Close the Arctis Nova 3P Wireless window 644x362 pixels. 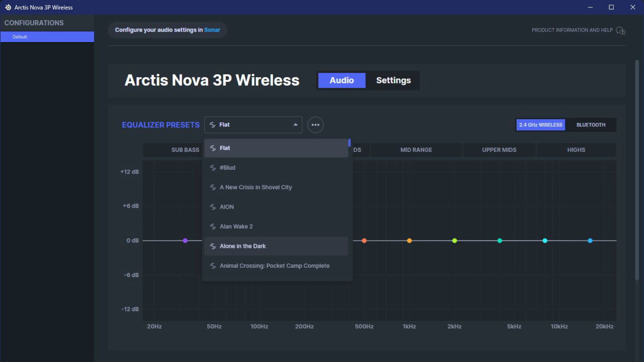tap(633, 7)
